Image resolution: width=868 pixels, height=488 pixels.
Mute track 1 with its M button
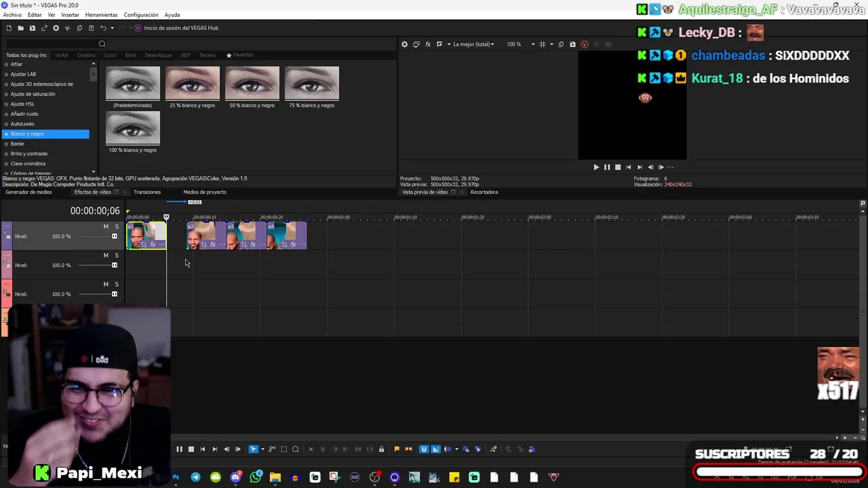(106, 226)
